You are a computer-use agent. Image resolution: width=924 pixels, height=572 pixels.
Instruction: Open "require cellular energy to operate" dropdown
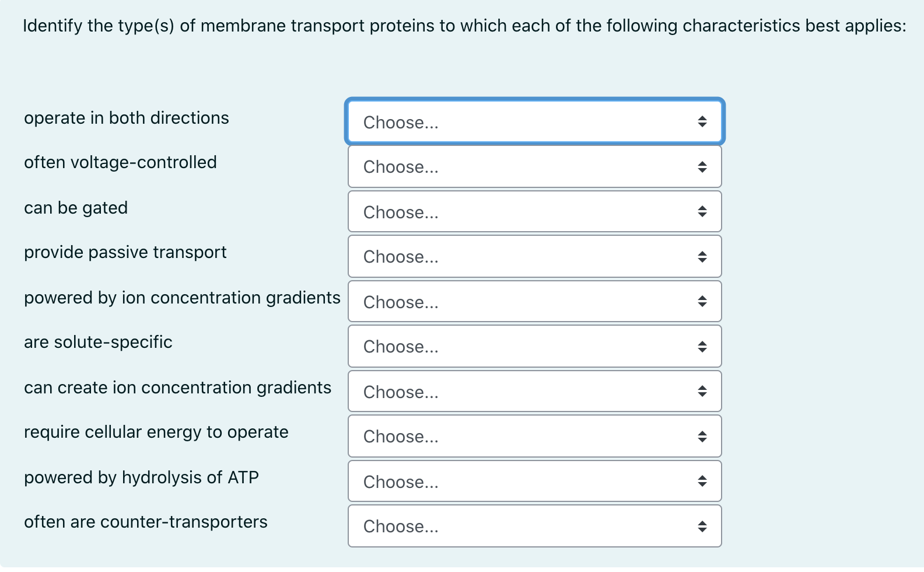coord(534,436)
